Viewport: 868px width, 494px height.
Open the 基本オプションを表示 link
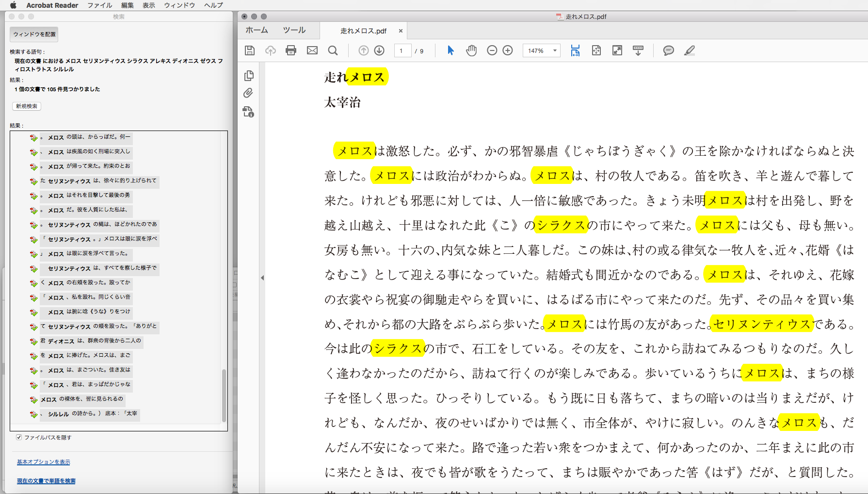pyautogui.click(x=44, y=462)
